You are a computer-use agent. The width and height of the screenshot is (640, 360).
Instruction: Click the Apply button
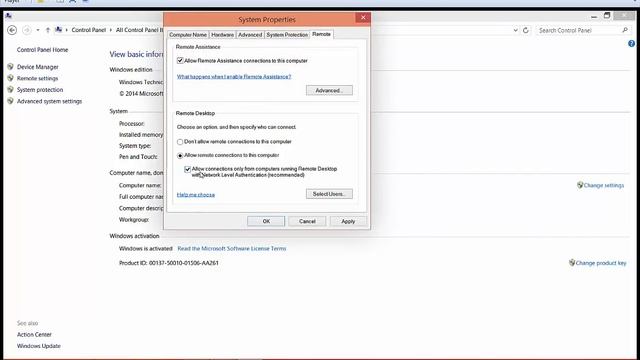348,221
